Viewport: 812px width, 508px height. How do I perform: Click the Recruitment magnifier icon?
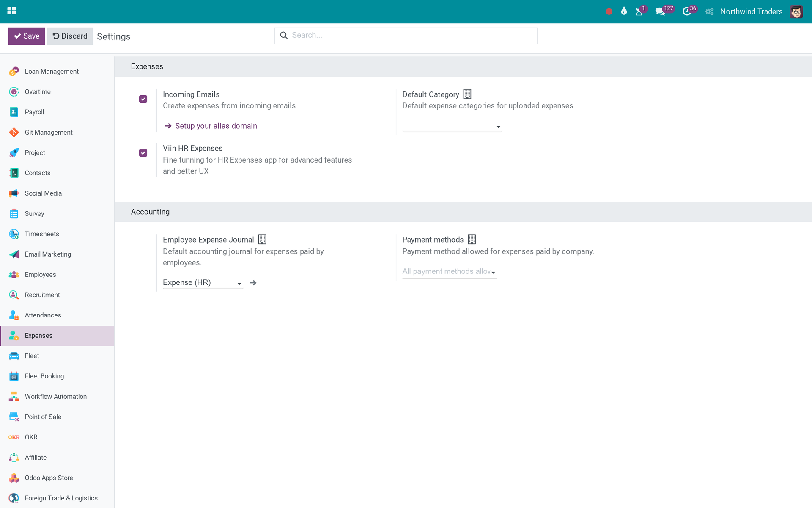click(14, 295)
